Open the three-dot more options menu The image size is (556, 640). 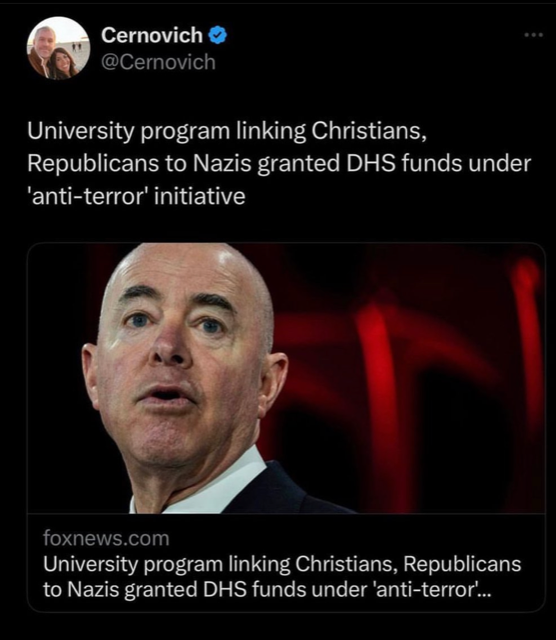click(534, 35)
